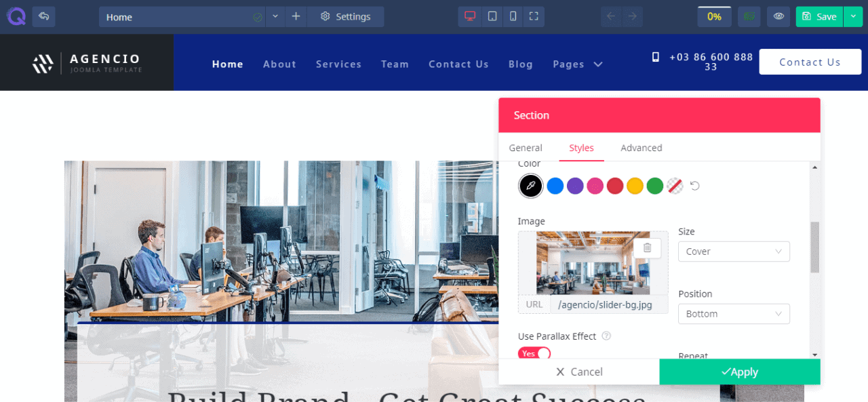Disable the Use Parallax Effect toggle

pyautogui.click(x=534, y=353)
